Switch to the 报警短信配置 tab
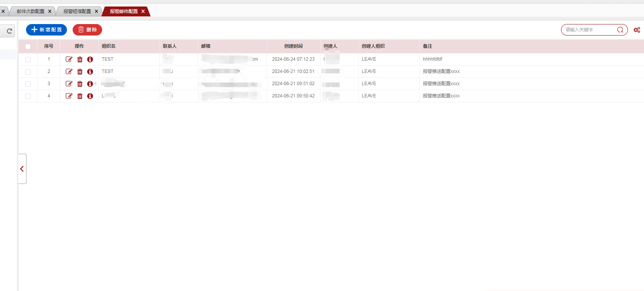The width and height of the screenshot is (644, 291). coord(77,11)
